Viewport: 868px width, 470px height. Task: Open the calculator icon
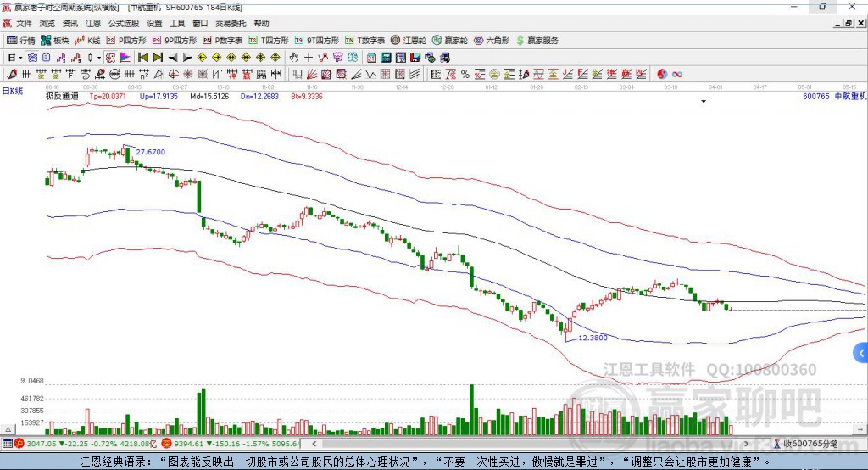(x=386, y=57)
